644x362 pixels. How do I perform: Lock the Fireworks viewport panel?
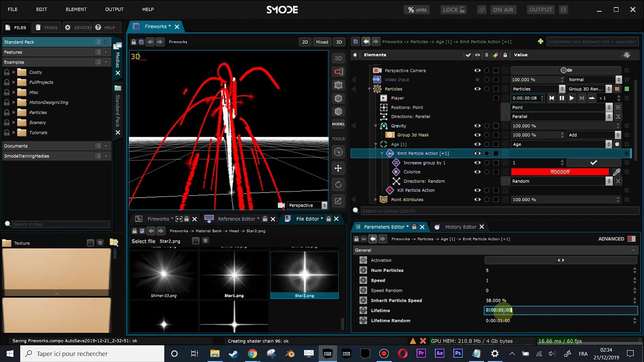[x=133, y=42]
